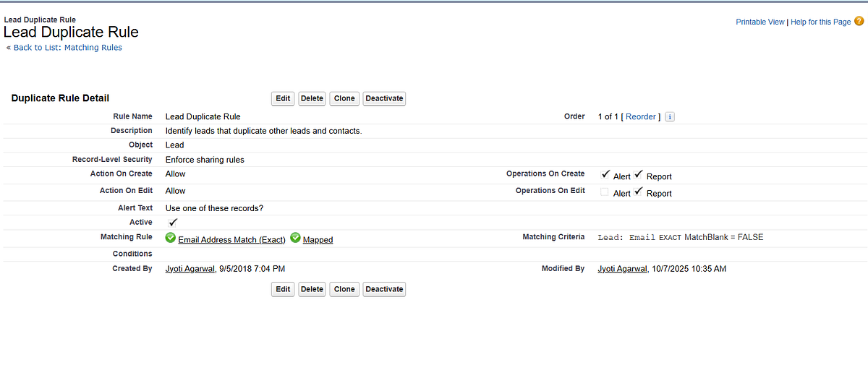Click the top Deactivate button
This screenshot has width=868, height=373.
(384, 98)
